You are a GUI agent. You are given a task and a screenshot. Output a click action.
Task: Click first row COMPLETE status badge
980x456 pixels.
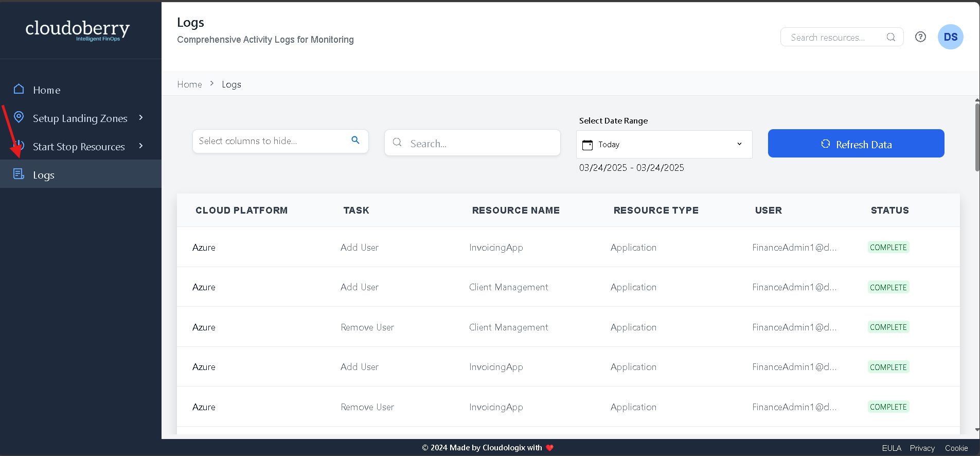tap(888, 248)
